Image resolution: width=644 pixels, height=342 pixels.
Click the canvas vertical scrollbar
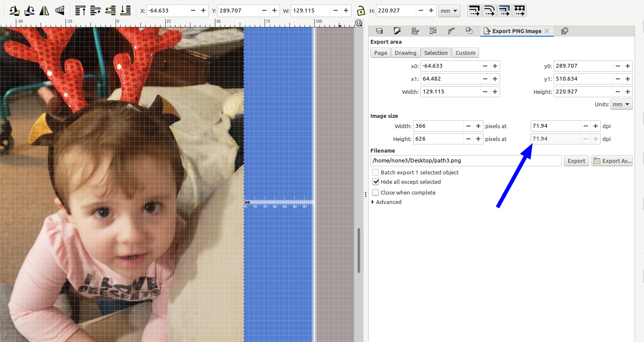[359, 251]
